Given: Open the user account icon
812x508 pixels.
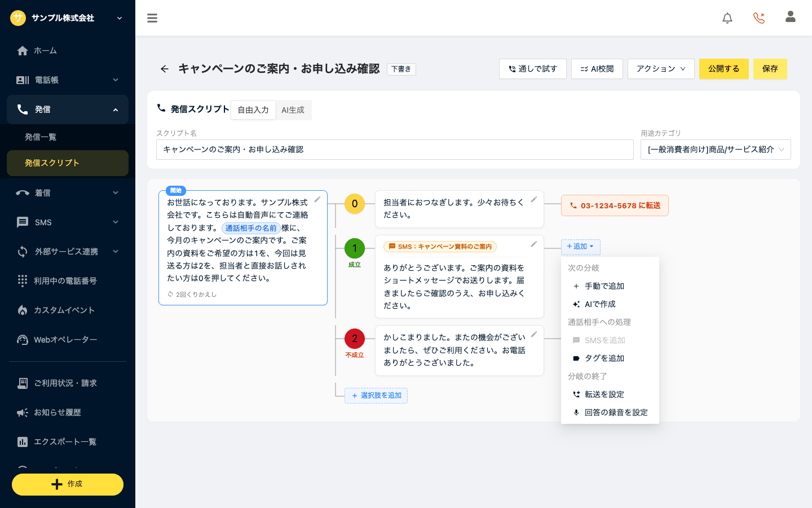Looking at the screenshot, I should pos(791,17).
